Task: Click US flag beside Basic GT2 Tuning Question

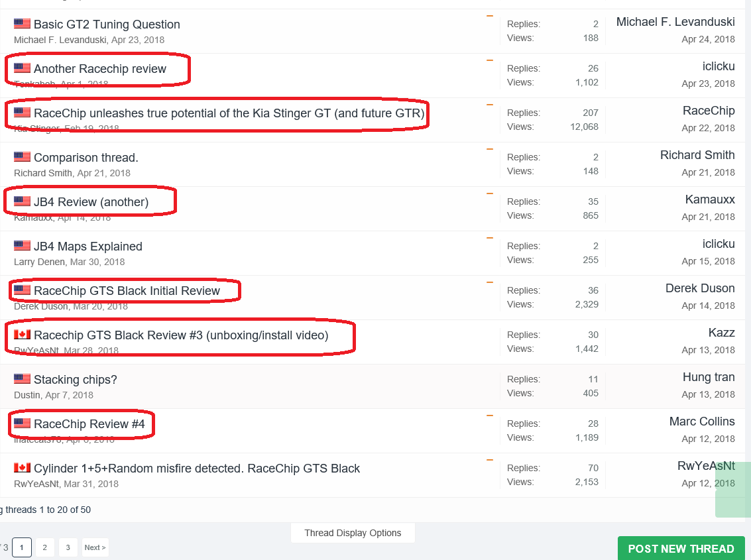Action: coord(22,24)
